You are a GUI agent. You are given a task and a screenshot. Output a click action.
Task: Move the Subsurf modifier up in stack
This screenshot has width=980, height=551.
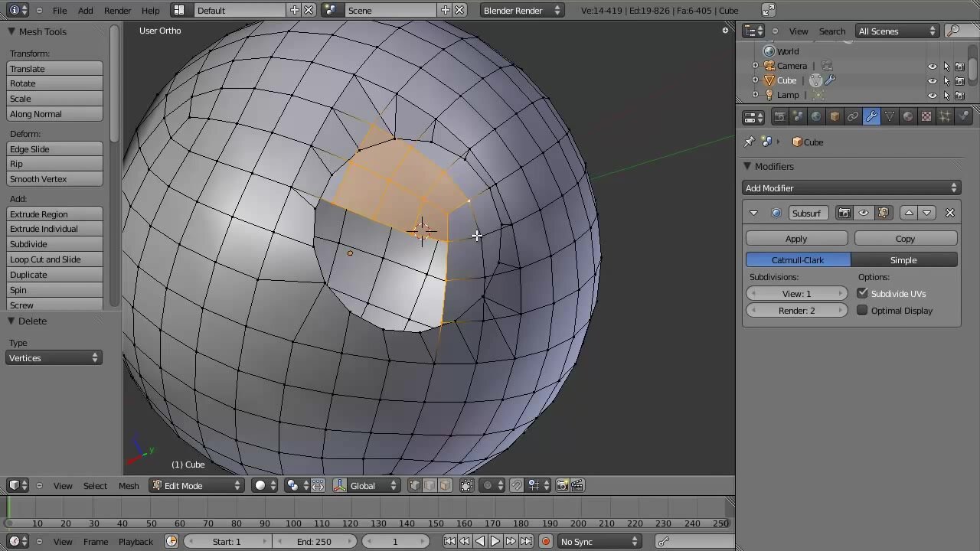(x=909, y=213)
